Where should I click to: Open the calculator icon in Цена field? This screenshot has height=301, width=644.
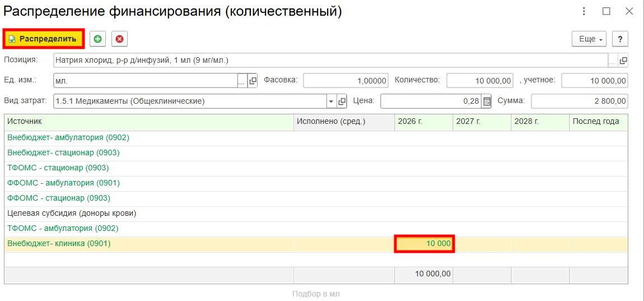(x=486, y=101)
